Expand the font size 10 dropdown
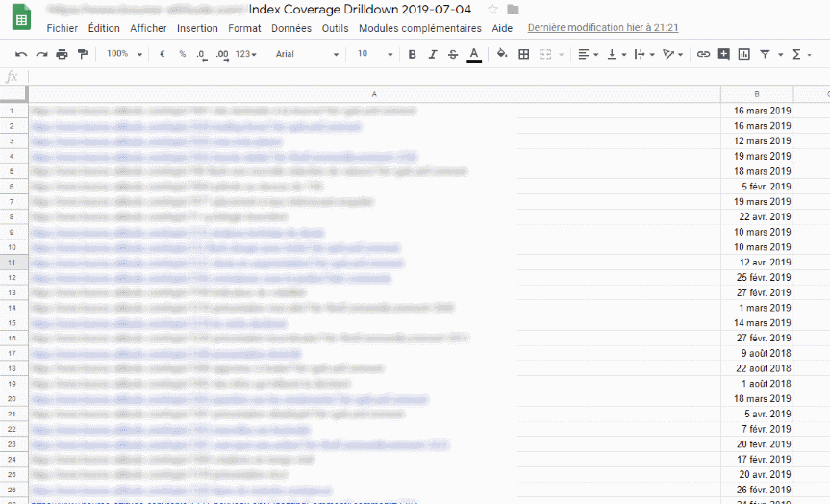The image size is (830, 504). click(373, 55)
